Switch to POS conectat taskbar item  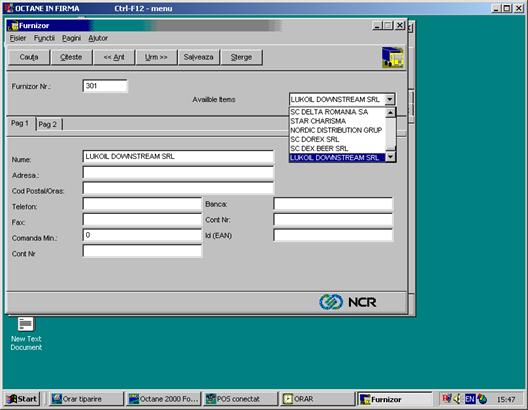pyautogui.click(x=240, y=399)
